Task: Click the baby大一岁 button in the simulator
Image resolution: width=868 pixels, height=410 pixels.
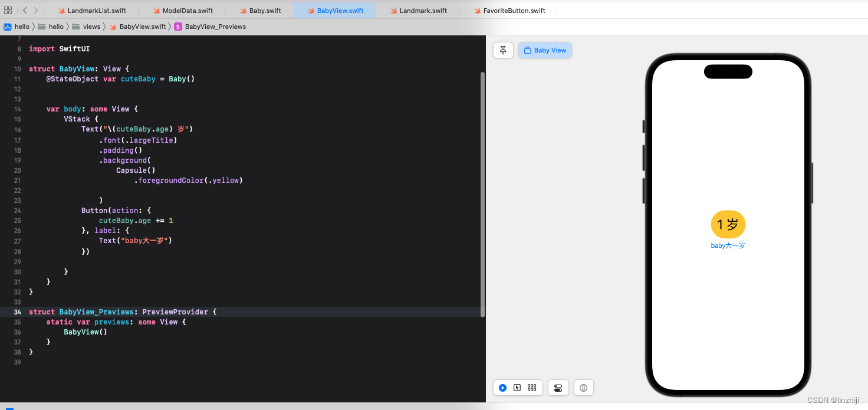Action: coord(728,245)
